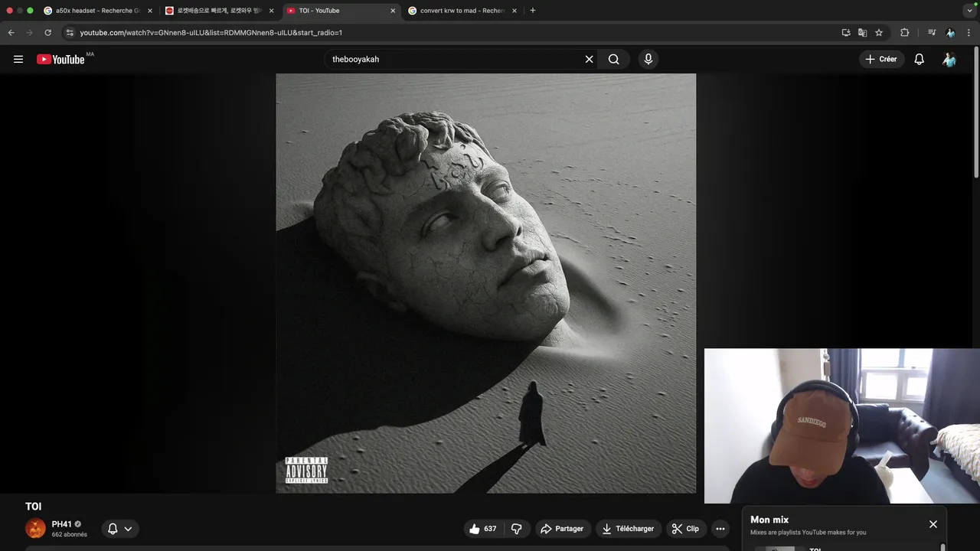Click the Partager share button
The image size is (980, 551).
click(562, 529)
